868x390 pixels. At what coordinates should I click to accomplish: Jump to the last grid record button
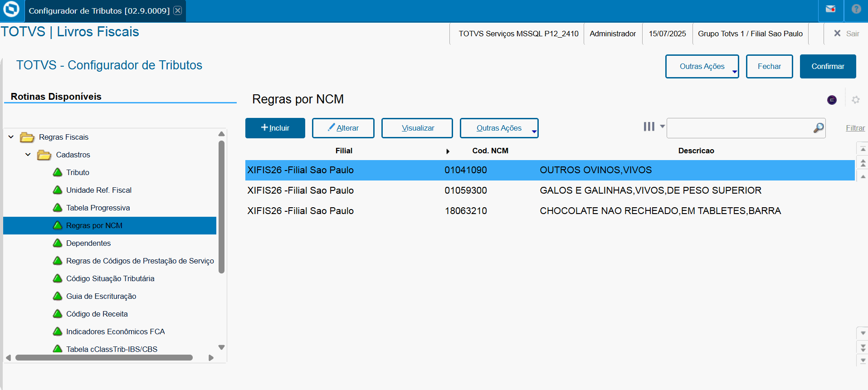click(863, 361)
